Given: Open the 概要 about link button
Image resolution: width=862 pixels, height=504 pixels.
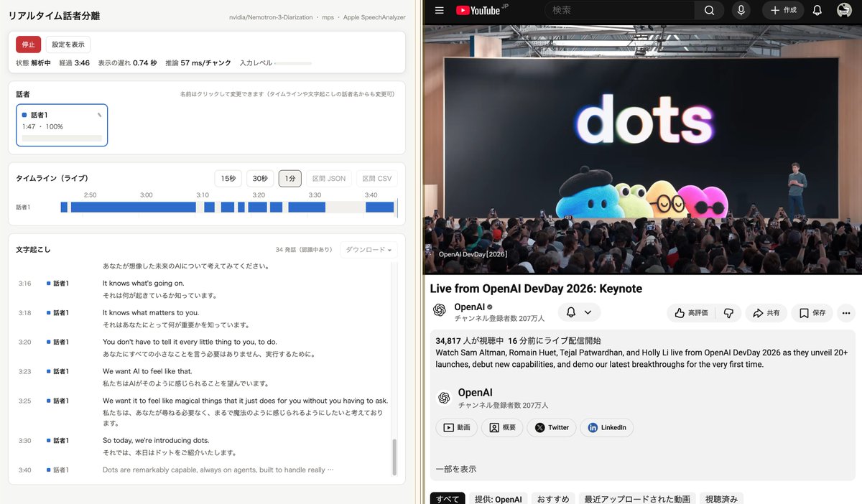Looking at the screenshot, I should point(502,427).
